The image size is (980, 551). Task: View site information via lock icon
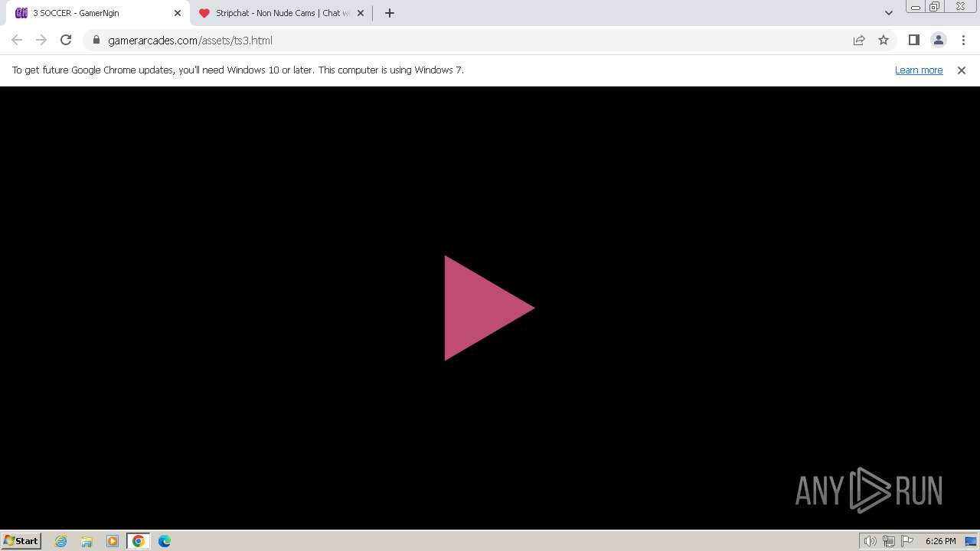point(96,40)
